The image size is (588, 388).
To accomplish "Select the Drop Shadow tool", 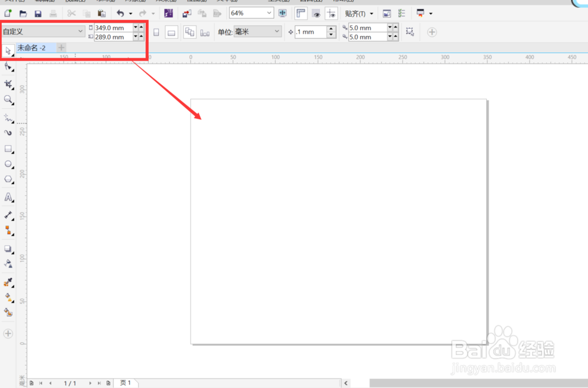I will click(8, 249).
